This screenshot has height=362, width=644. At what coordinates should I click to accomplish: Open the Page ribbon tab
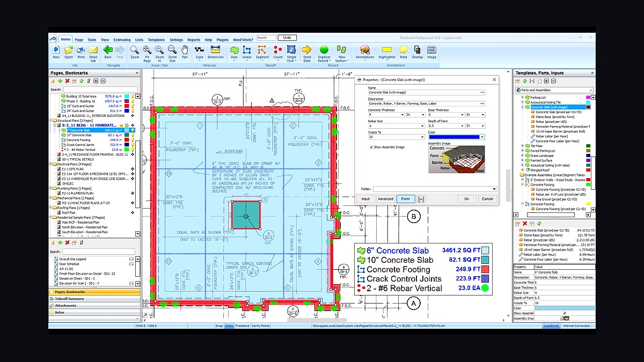[x=79, y=40]
